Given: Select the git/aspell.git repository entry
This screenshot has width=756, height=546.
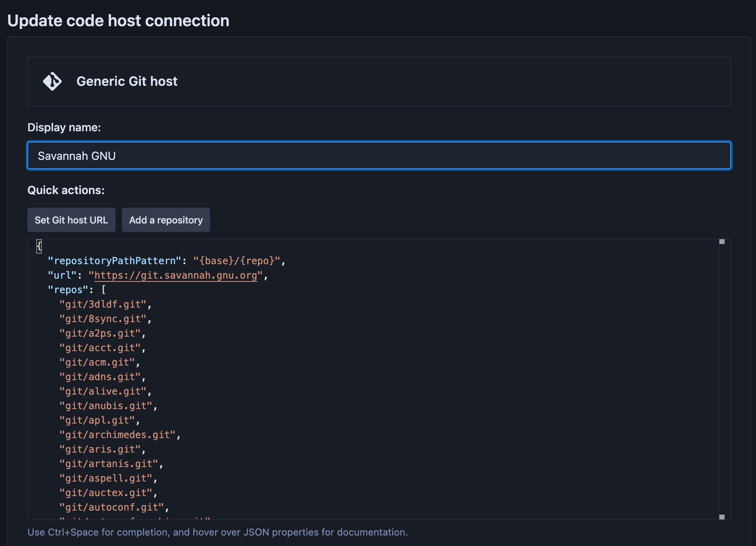Looking at the screenshot, I should (x=107, y=478).
